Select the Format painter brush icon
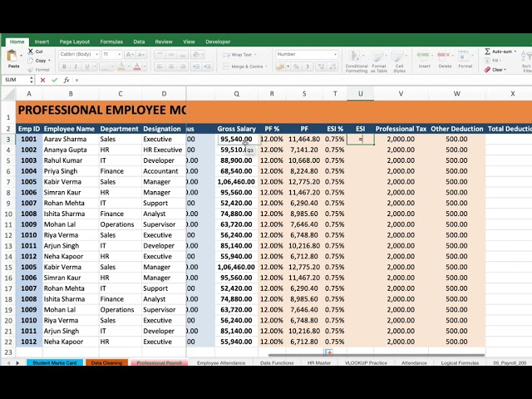This screenshot has width=532, height=399. (x=31, y=70)
